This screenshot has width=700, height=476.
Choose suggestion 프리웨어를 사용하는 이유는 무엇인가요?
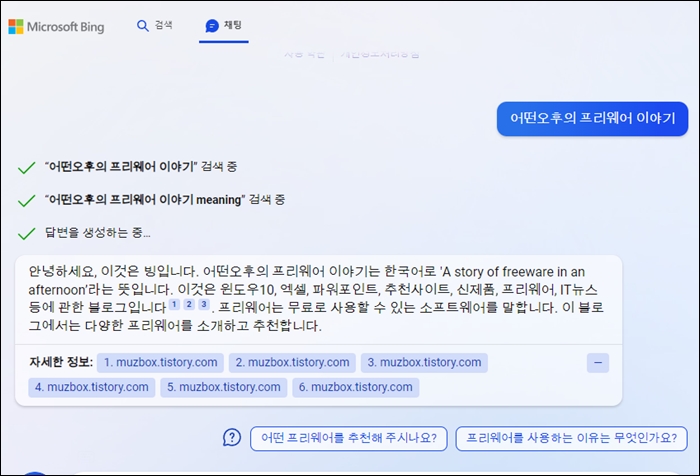coord(571,438)
